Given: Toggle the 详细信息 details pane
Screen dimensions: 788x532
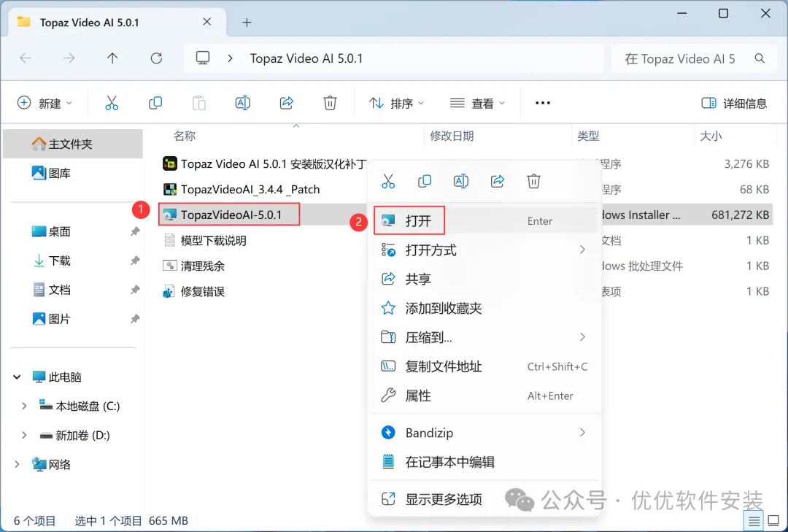Looking at the screenshot, I should [734, 103].
